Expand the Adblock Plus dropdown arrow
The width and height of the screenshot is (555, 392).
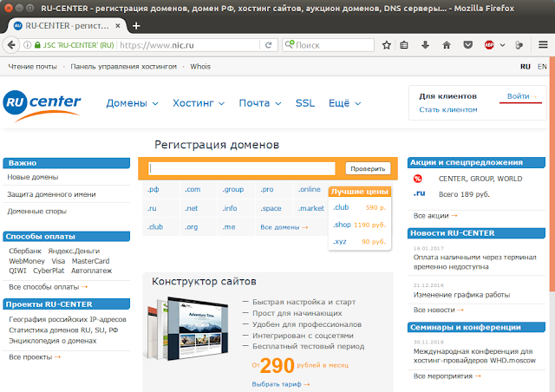click(x=502, y=45)
